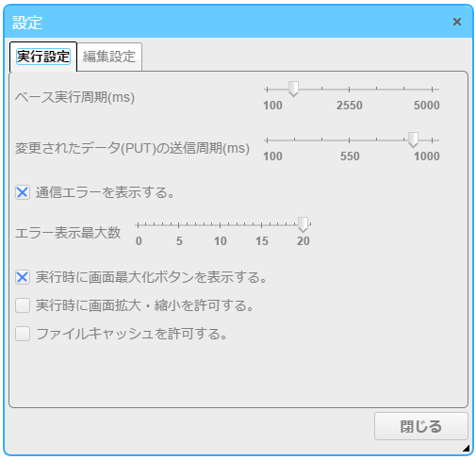Click the エラー表示最大数 slider handle
This screenshot has width=476, height=460.
click(x=303, y=224)
